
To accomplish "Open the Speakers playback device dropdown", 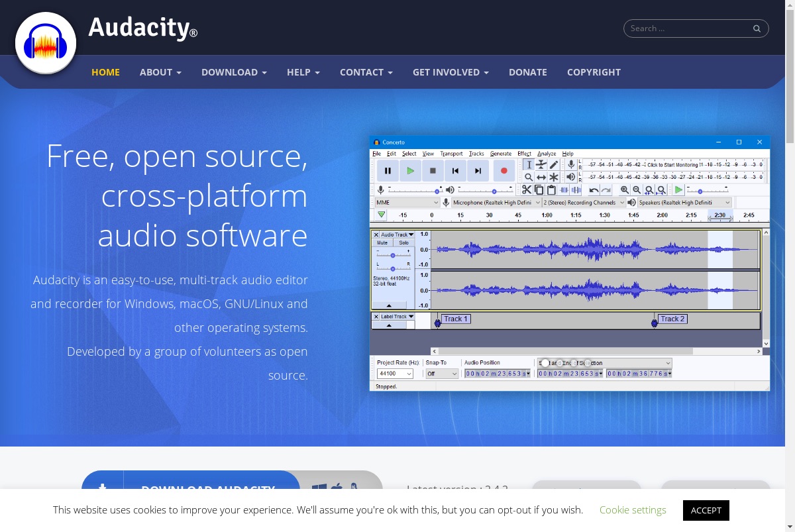I will (x=684, y=203).
